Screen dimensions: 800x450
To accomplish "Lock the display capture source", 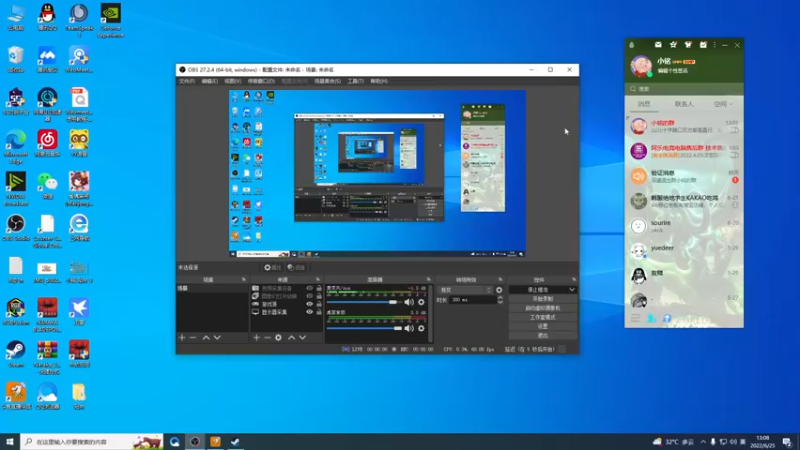I will pyautogui.click(x=319, y=312).
